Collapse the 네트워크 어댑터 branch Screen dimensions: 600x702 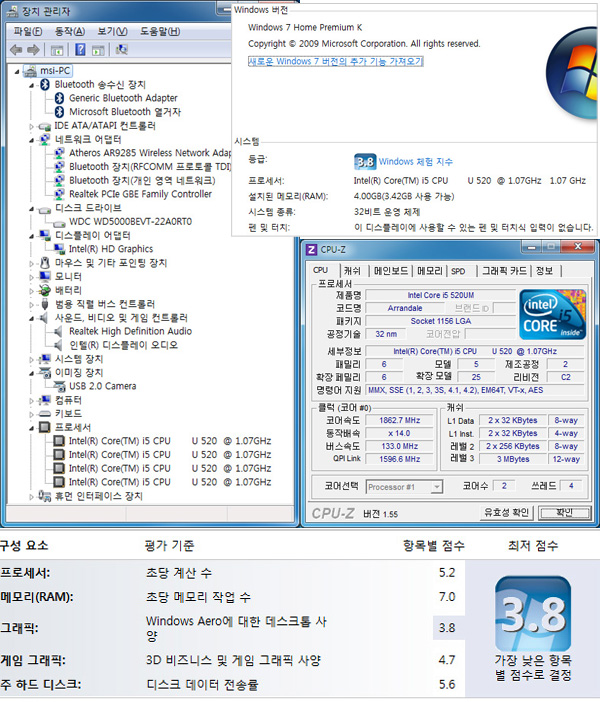[x=31, y=140]
